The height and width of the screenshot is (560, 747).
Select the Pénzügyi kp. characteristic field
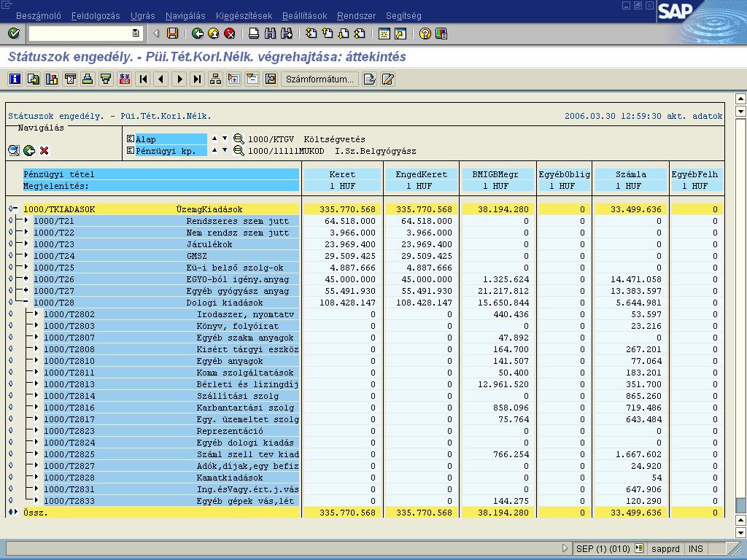[x=171, y=151]
